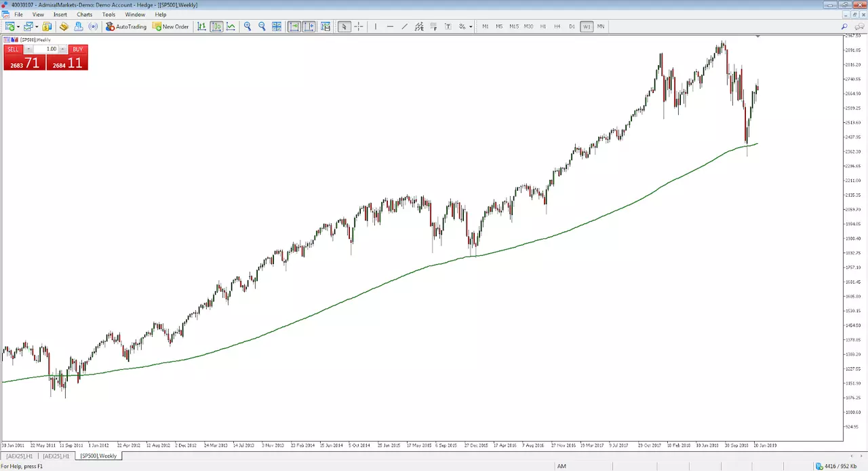Select the MN monthly timeframe
The width and height of the screenshot is (868, 471).
pos(601,26)
